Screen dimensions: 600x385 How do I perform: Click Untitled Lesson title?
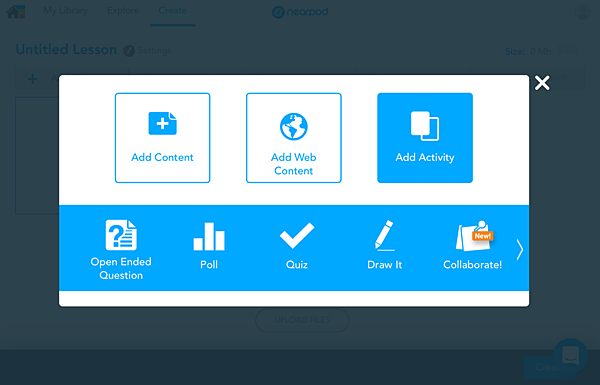click(x=66, y=50)
